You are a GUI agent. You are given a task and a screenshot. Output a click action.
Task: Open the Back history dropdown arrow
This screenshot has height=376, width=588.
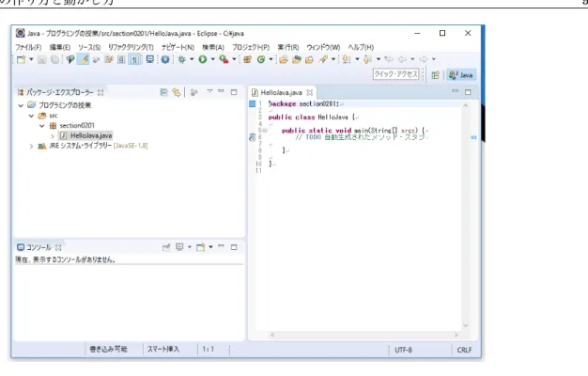click(x=412, y=59)
